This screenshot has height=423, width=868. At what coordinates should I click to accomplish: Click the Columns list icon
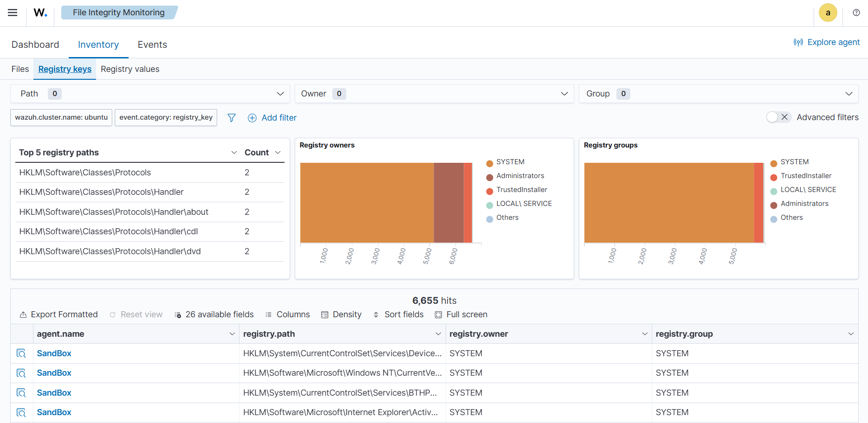point(268,315)
